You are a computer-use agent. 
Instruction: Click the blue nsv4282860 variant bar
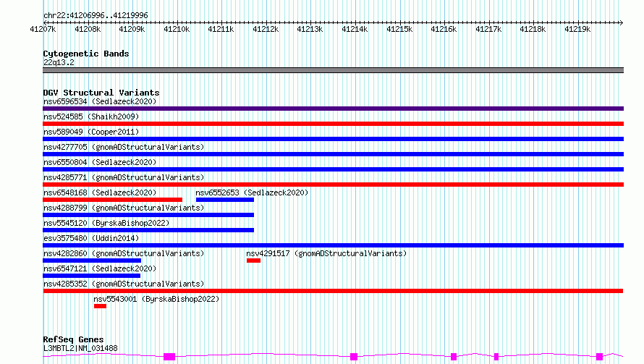[x=92, y=261]
